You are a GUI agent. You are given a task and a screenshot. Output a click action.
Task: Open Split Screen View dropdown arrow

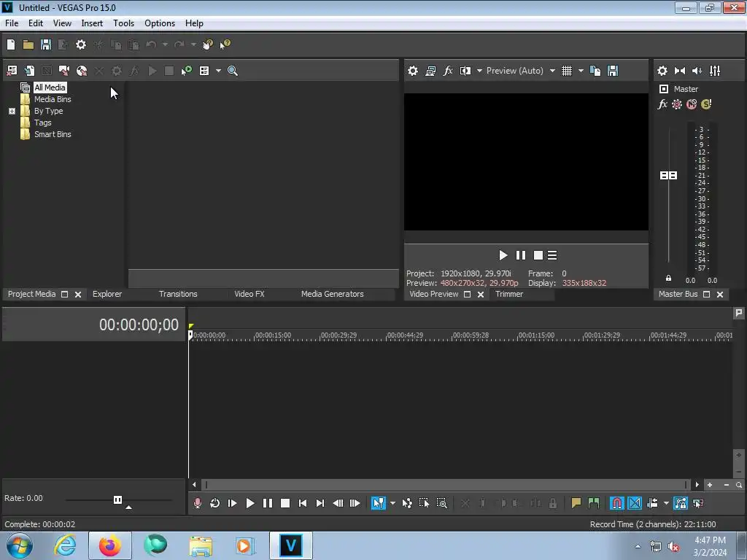479,71
